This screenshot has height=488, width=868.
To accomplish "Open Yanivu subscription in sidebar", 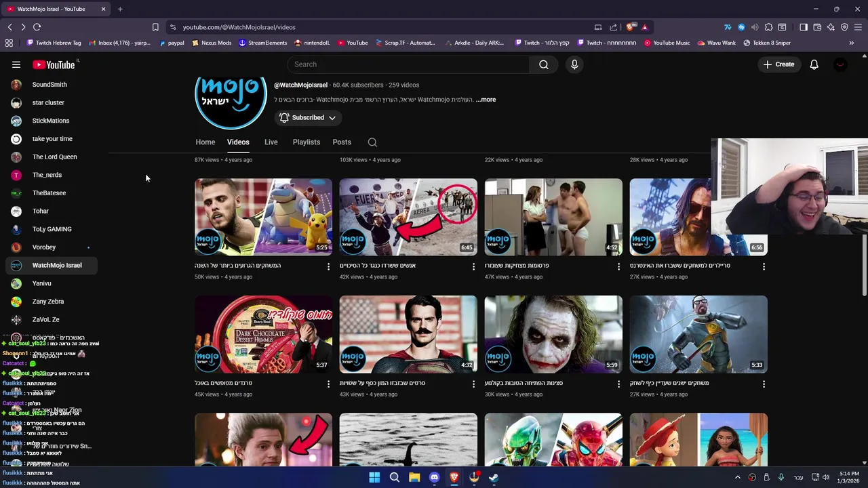I will click(x=52, y=283).
